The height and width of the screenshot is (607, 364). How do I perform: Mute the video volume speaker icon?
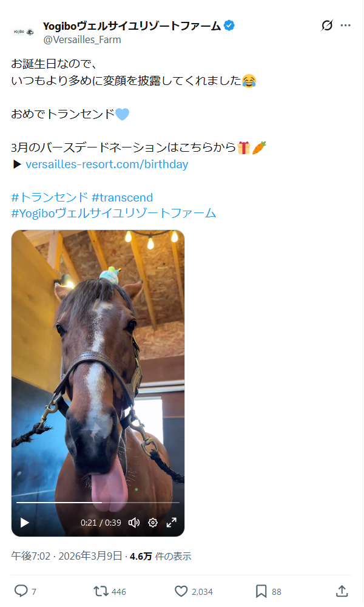[x=134, y=523]
